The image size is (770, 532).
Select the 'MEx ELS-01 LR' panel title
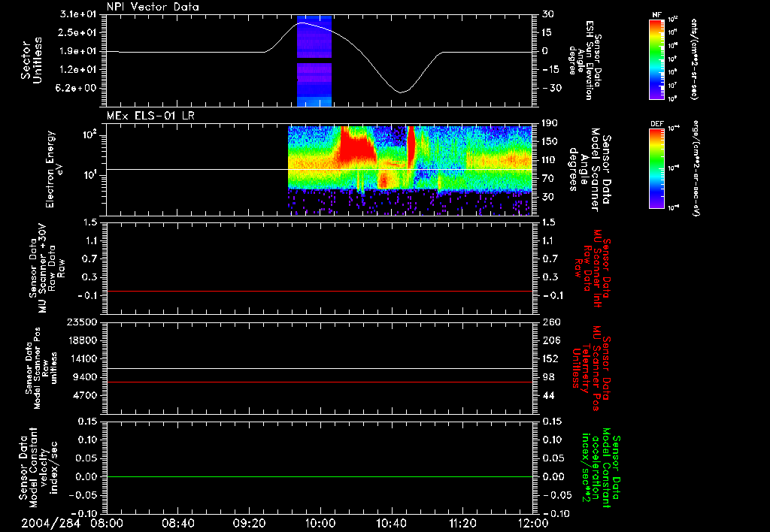[x=150, y=116]
